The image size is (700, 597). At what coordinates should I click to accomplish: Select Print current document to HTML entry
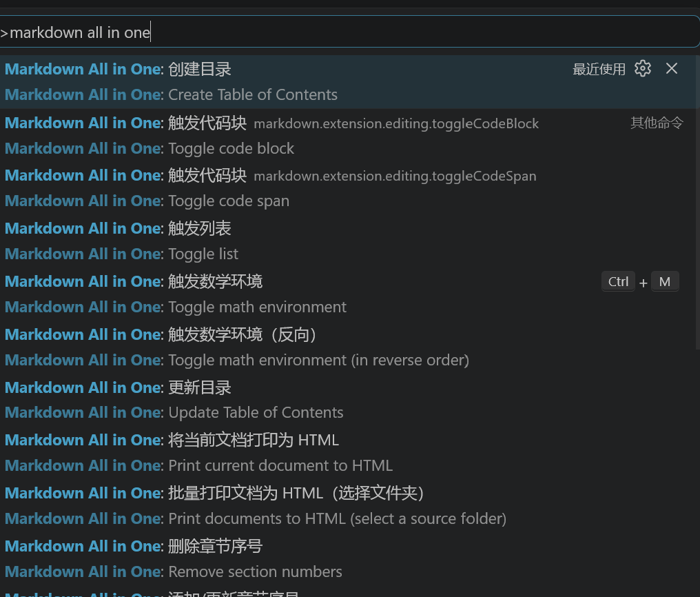(198, 466)
